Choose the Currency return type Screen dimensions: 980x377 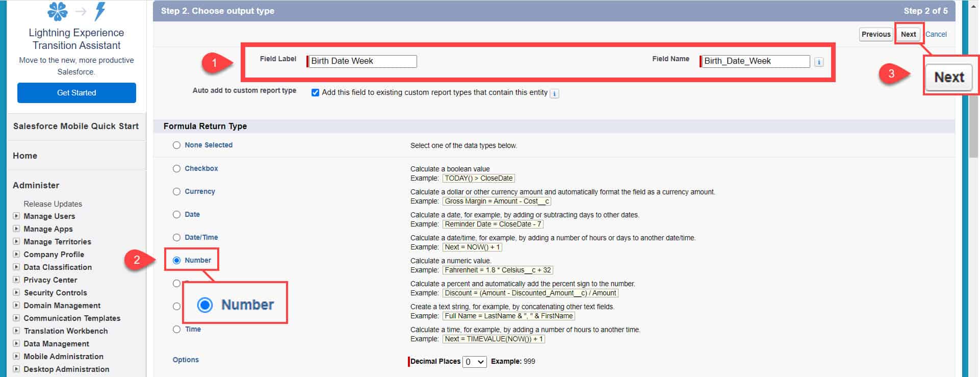176,192
